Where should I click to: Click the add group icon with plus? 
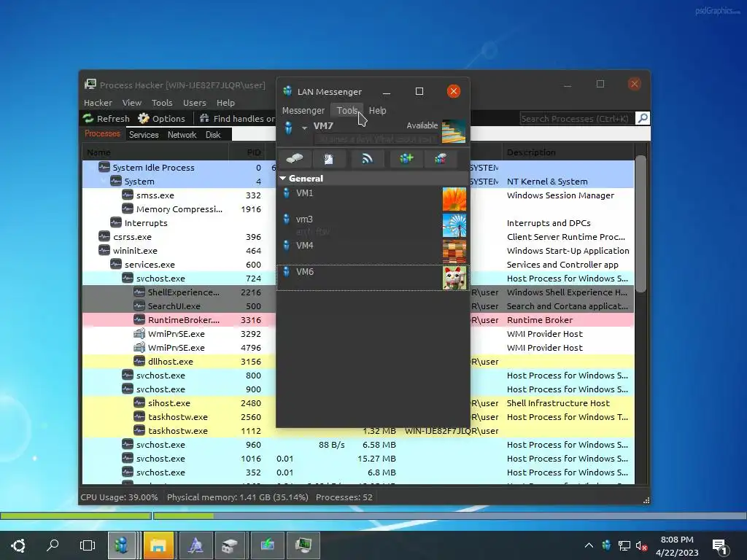click(406, 158)
